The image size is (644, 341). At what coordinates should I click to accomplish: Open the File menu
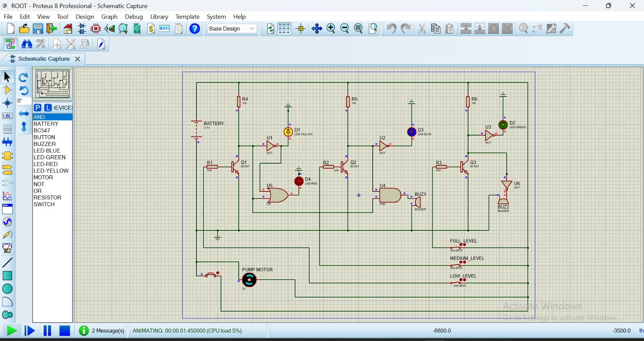coord(8,16)
